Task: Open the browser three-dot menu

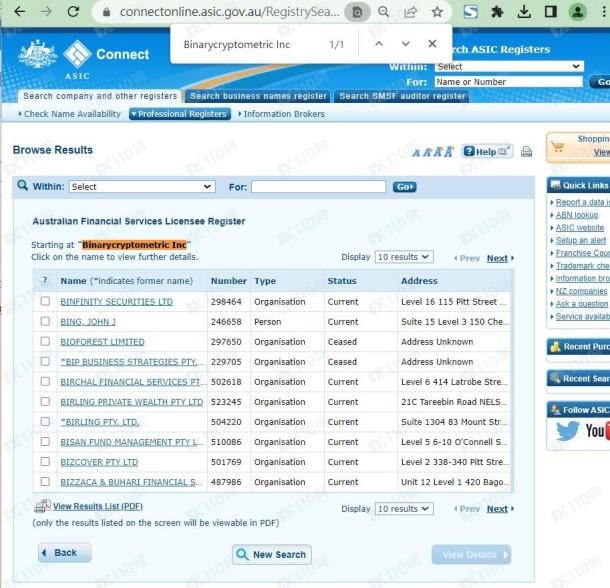Action: 604,12
